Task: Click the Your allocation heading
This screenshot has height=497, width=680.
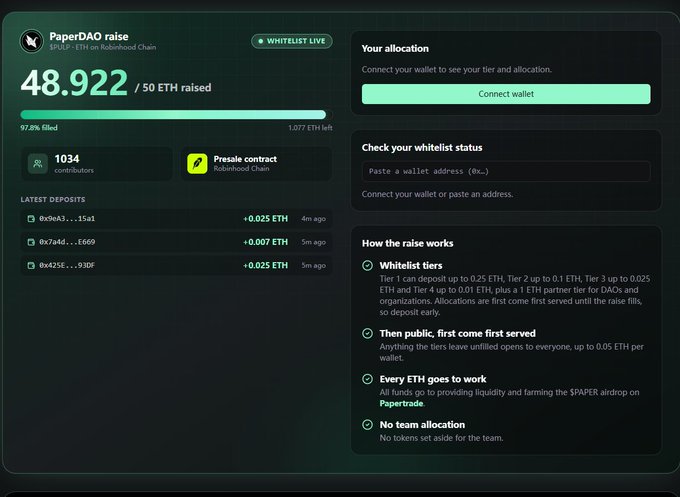Action: point(395,49)
